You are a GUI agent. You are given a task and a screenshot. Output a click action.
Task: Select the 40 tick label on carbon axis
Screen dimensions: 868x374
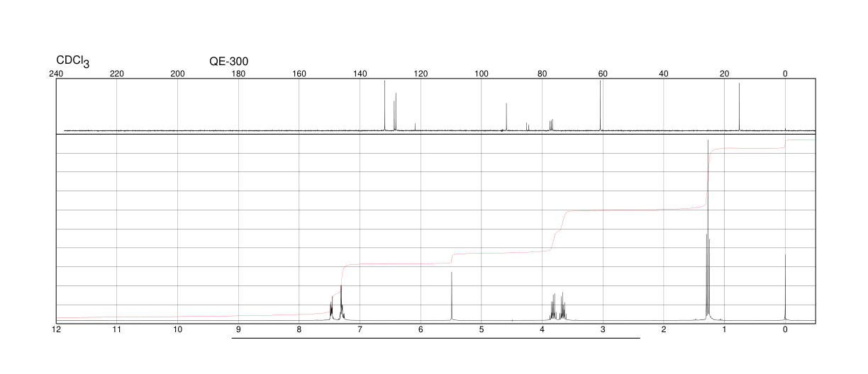pos(664,74)
